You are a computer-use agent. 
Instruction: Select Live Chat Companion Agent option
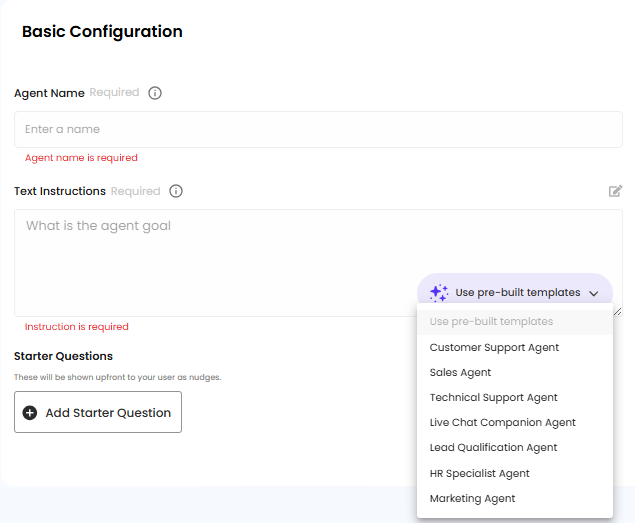point(502,422)
